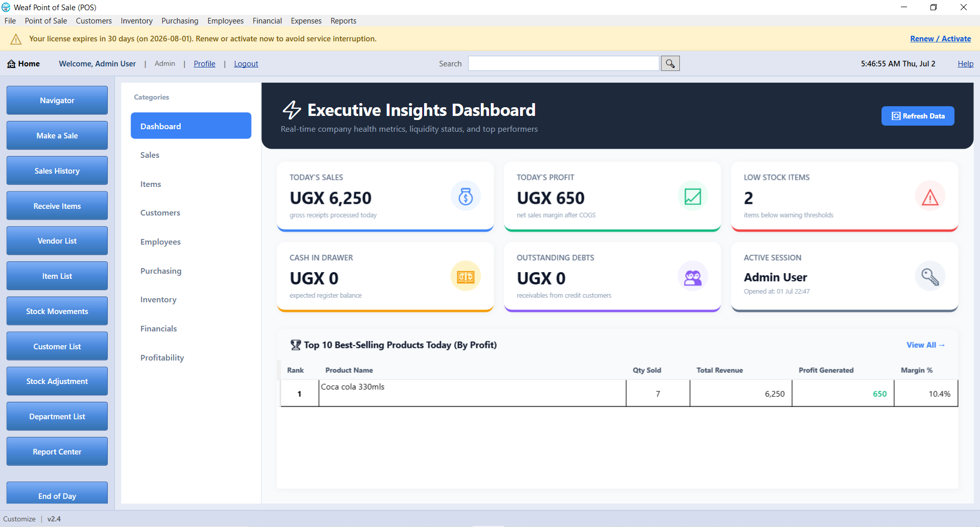Start a new sale with Make a Sale
Image resolution: width=980 pixels, height=527 pixels.
pos(57,135)
